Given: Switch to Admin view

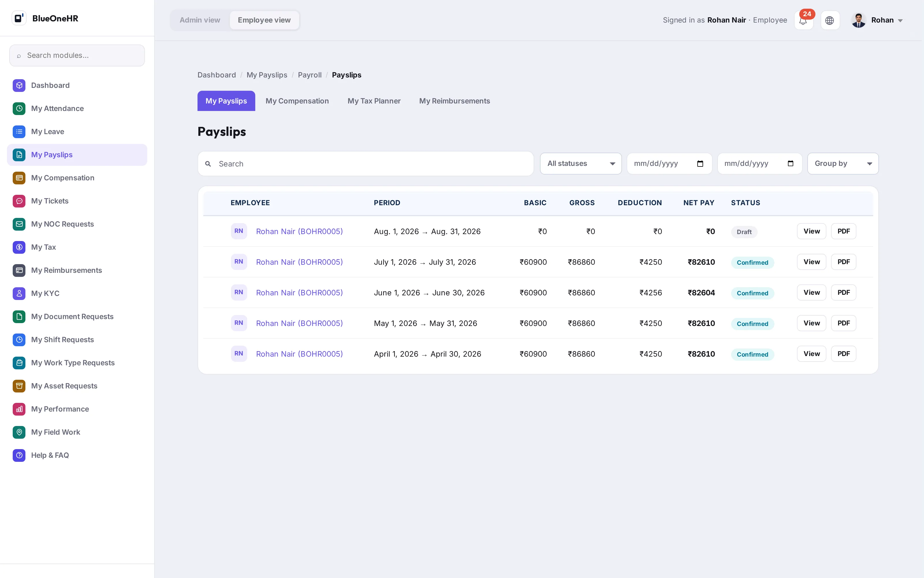Looking at the screenshot, I should 200,20.
